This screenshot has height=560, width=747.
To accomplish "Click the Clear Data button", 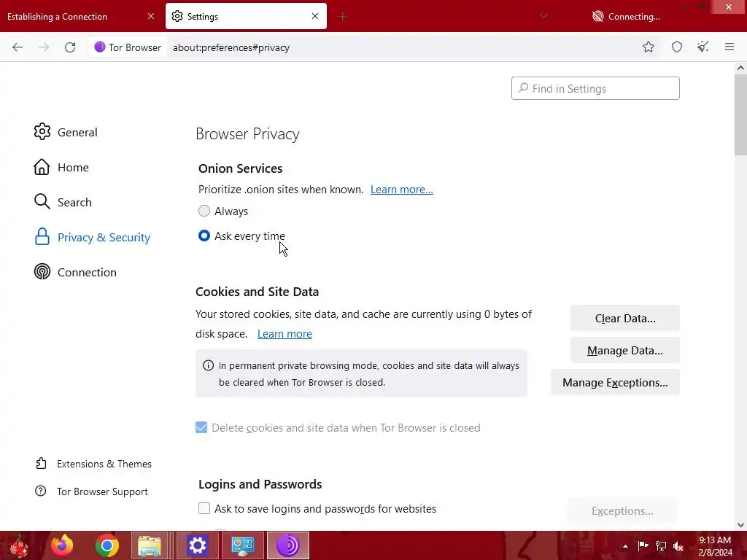I will pos(624,318).
